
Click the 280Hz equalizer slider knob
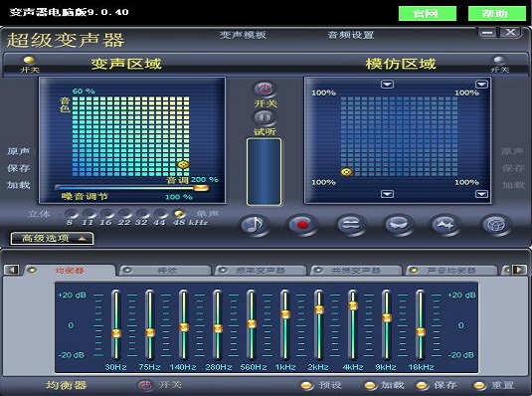click(218, 328)
